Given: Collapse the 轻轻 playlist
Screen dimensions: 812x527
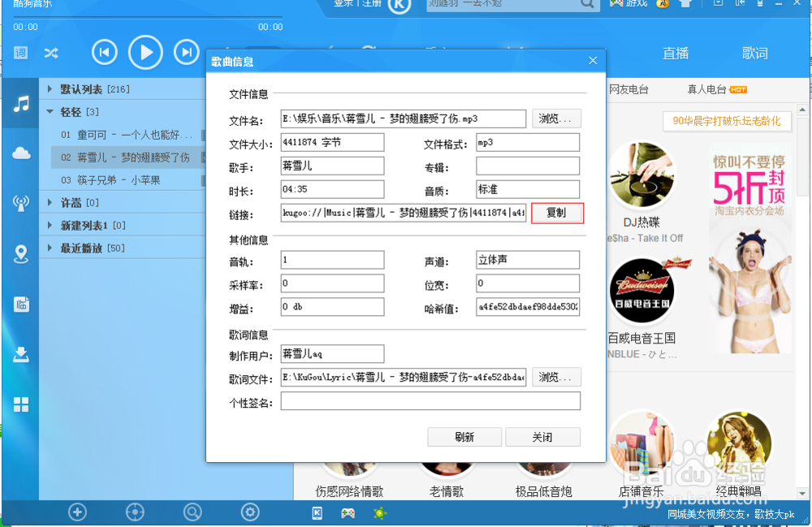Looking at the screenshot, I should click(50, 111).
